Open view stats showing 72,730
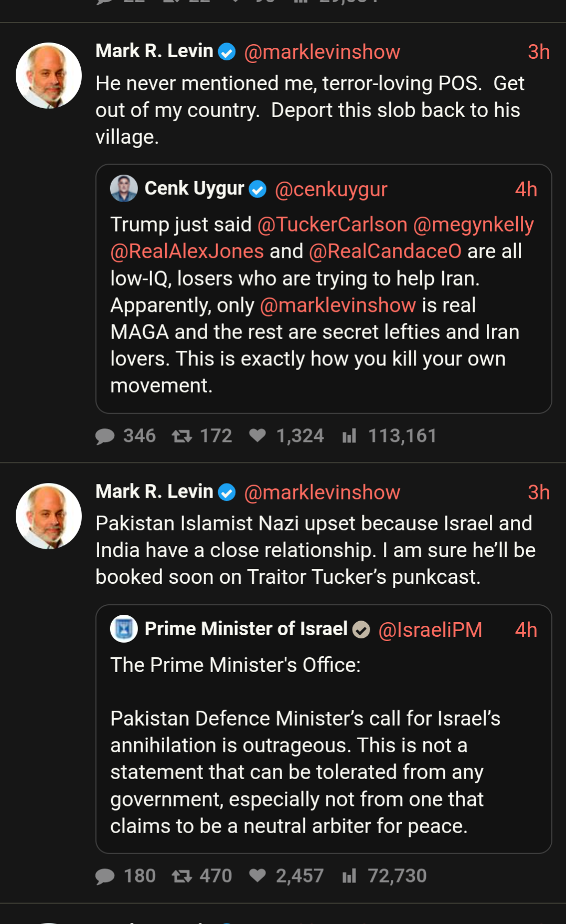The height and width of the screenshot is (924, 566). pos(349,876)
